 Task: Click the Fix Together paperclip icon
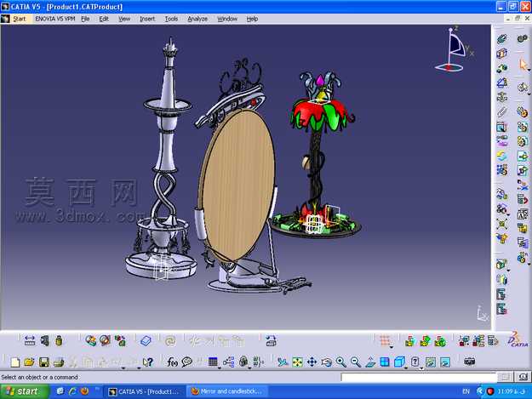(502, 111)
